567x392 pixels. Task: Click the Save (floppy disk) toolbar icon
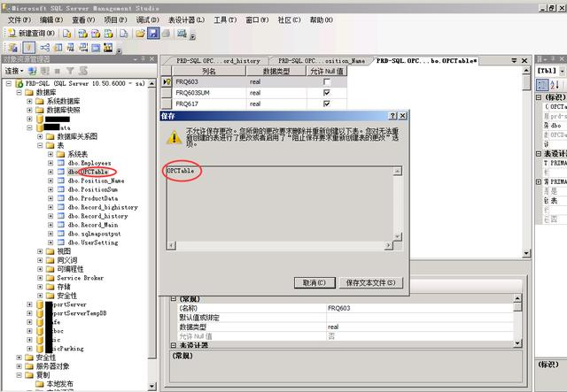click(x=153, y=34)
